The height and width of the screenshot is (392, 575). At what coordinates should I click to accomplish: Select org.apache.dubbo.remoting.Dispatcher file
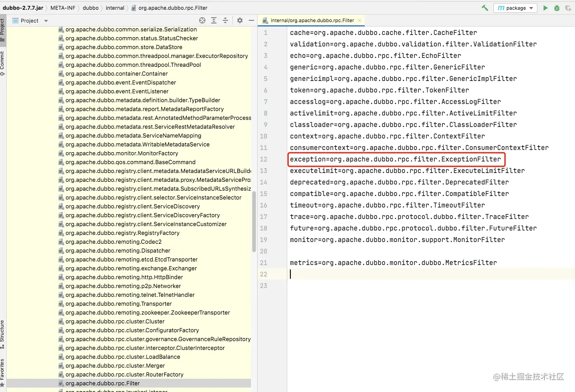coord(118,250)
